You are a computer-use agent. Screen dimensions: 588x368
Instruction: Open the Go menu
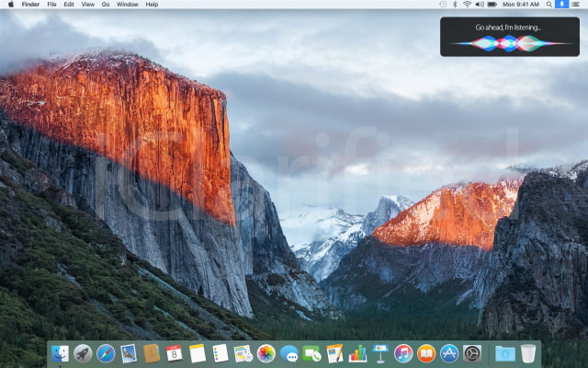click(x=106, y=5)
